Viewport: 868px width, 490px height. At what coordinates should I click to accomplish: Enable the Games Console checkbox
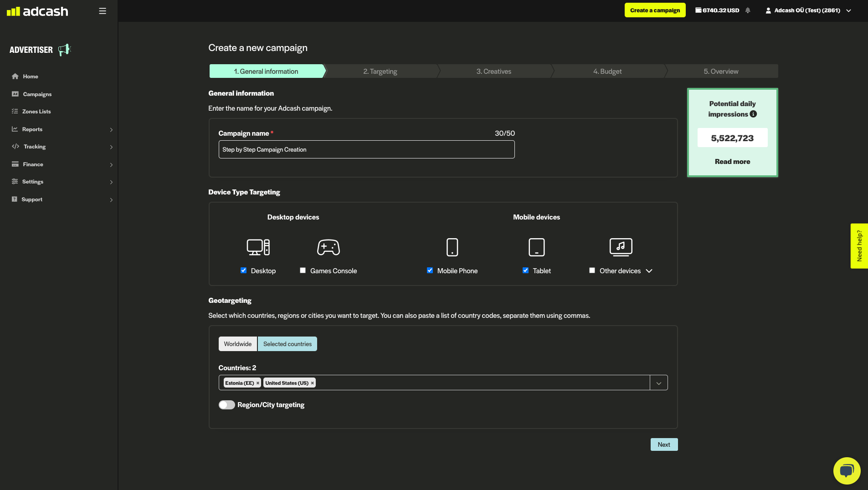pos(303,271)
